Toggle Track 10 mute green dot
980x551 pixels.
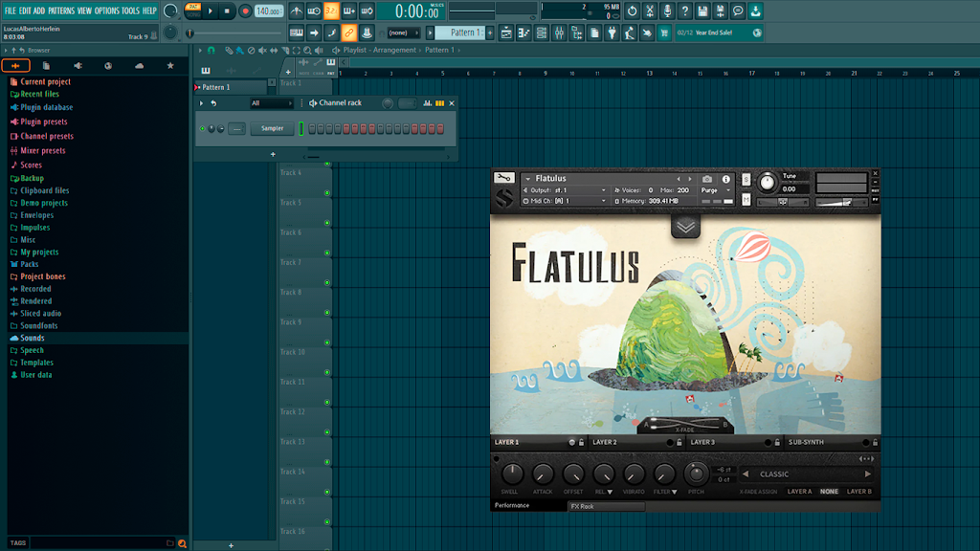[327, 372]
